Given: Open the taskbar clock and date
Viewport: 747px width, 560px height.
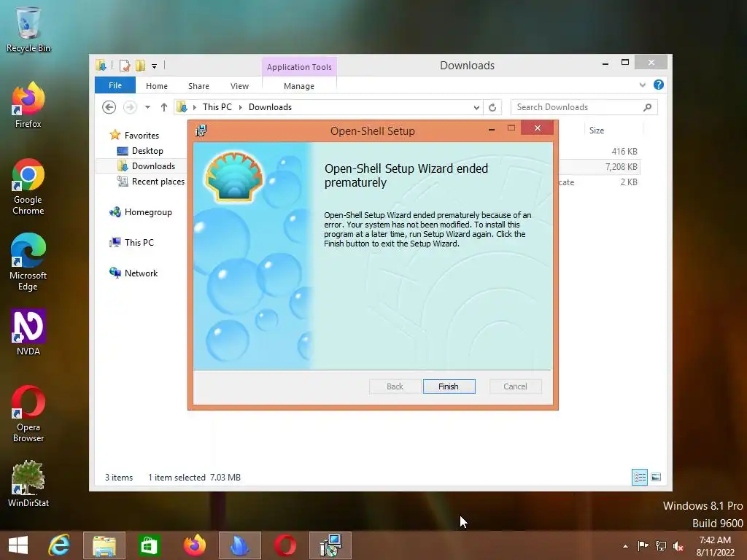Looking at the screenshot, I should click(x=715, y=546).
